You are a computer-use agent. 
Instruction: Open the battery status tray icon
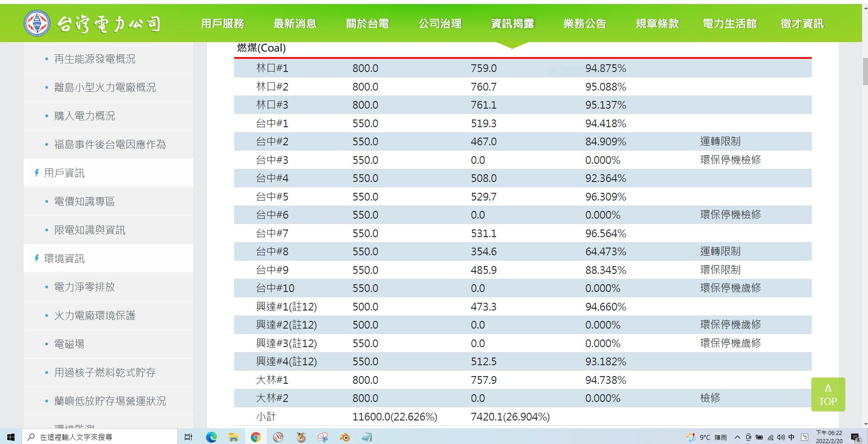(x=759, y=437)
